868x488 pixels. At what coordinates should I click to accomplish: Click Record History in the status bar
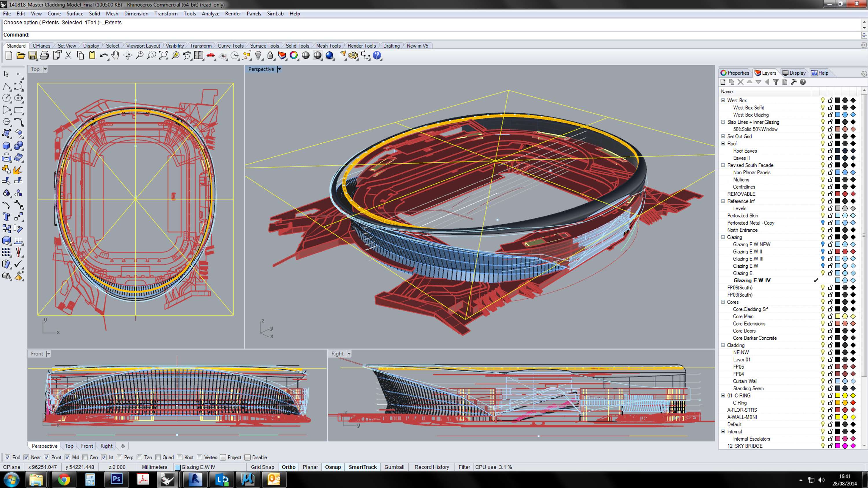tap(432, 467)
